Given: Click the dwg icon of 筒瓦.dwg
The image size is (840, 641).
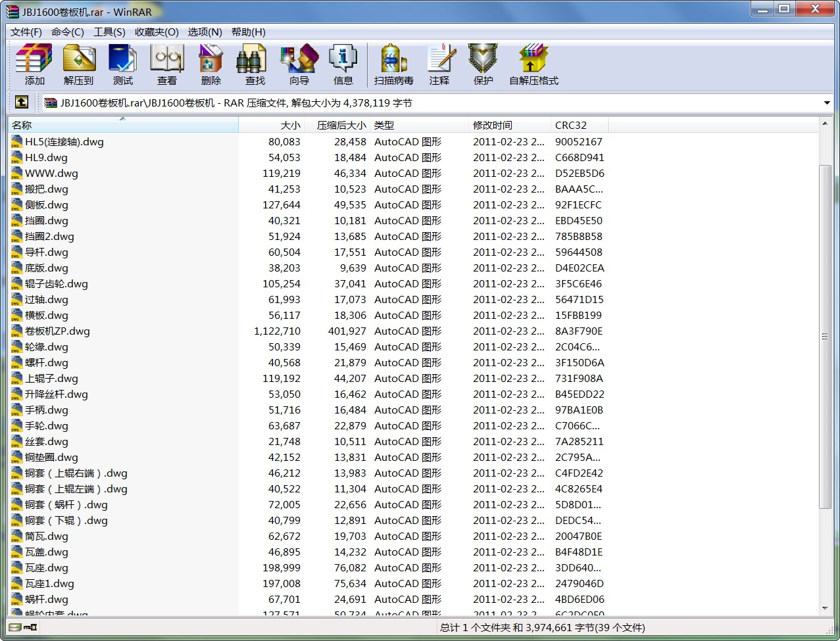Looking at the screenshot, I should (x=17, y=536).
